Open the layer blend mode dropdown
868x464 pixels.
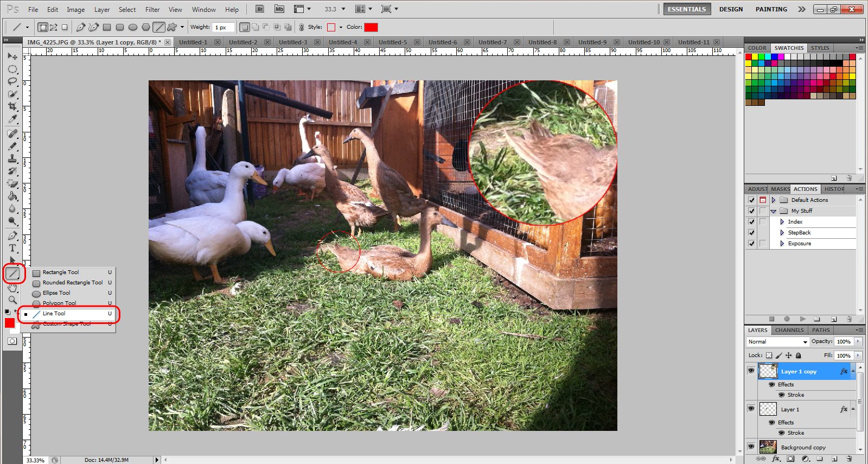(x=778, y=342)
